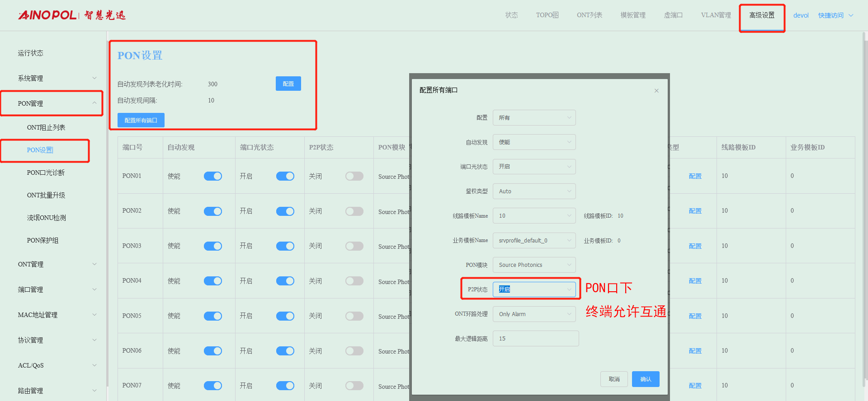The height and width of the screenshot is (401, 868).
Task: Open the 快捷访问 dropdown arrow
Action: 851,15
